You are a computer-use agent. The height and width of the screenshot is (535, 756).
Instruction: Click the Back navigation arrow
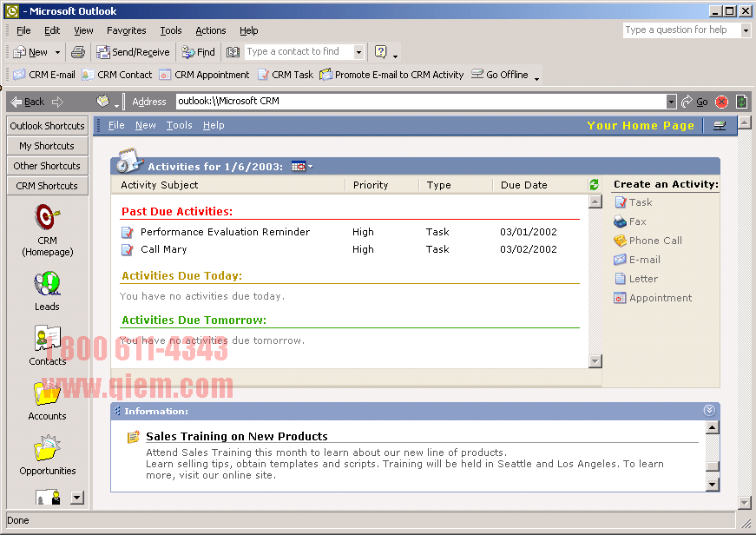pos(28,102)
